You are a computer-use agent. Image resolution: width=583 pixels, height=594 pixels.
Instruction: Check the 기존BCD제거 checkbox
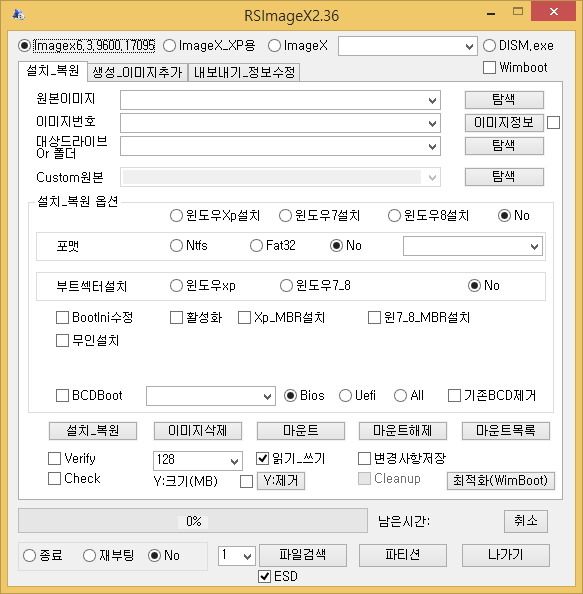pyautogui.click(x=492, y=396)
